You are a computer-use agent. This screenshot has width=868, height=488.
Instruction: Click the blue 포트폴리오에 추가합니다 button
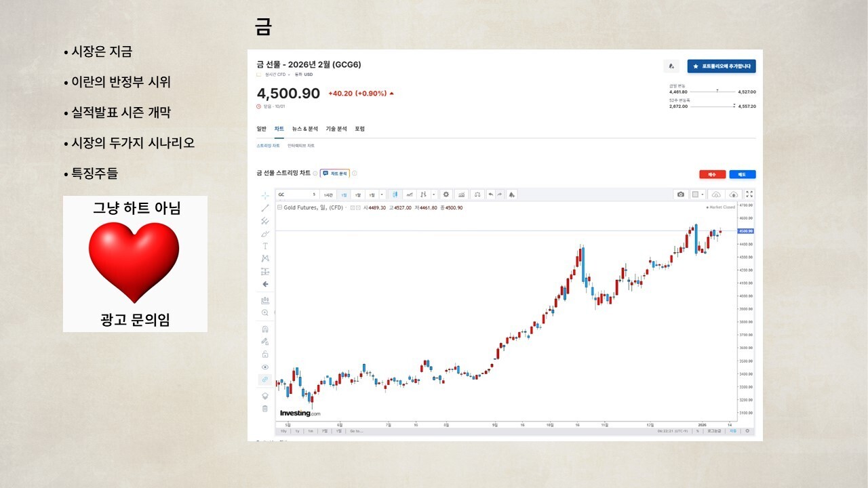[x=722, y=66]
